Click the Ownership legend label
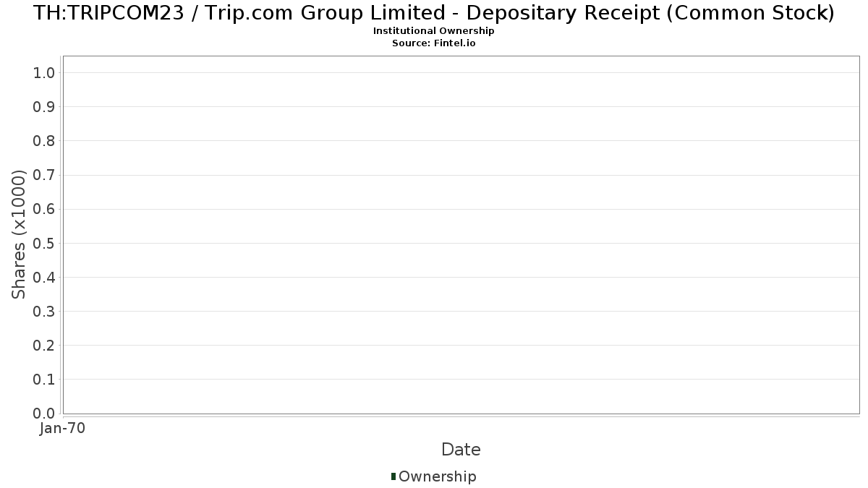This screenshot has height=488, width=868. (437, 476)
